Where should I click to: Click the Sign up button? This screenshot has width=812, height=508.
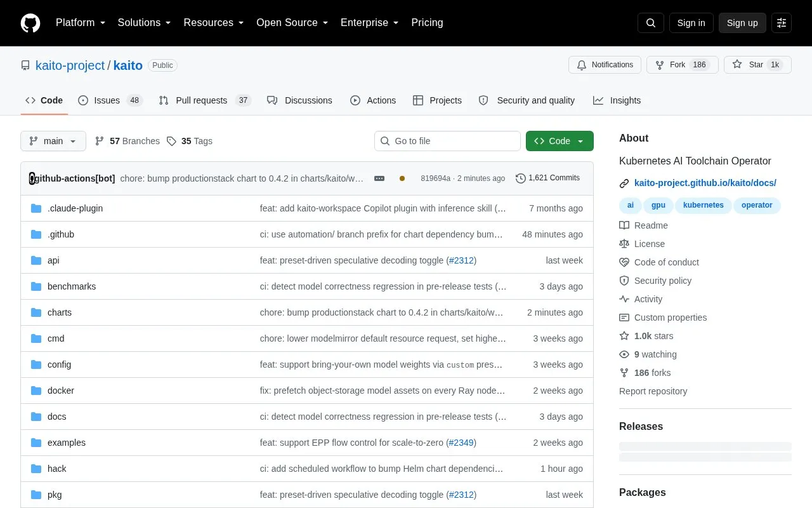pyautogui.click(x=742, y=23)
